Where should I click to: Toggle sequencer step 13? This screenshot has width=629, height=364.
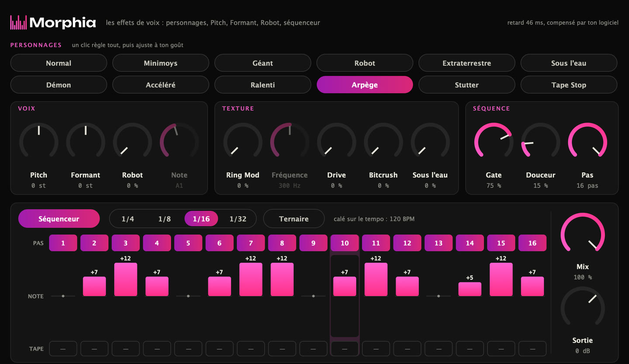pyautogui.click(x=439, y=243)
